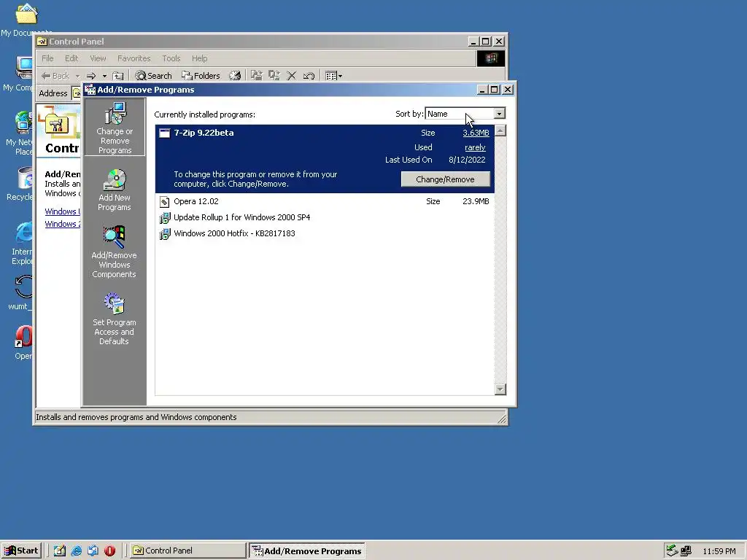Open Add/Remove Windows Components
The width and height of the screenshot is (747, 560).
[115, 252]
